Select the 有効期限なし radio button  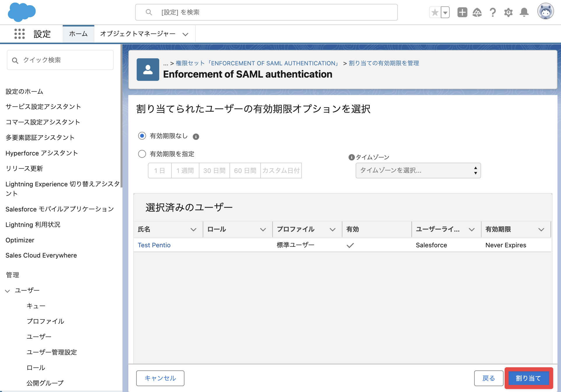point(142,136)
